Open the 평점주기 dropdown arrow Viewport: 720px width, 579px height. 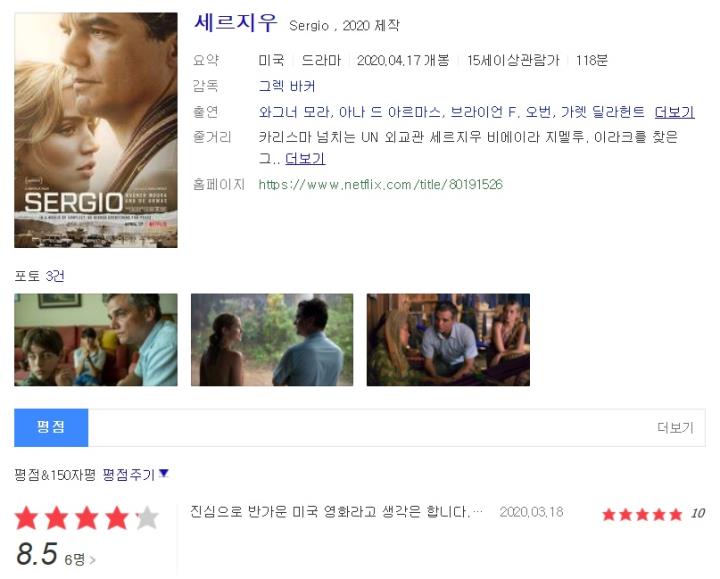click(x=163, y=473)
